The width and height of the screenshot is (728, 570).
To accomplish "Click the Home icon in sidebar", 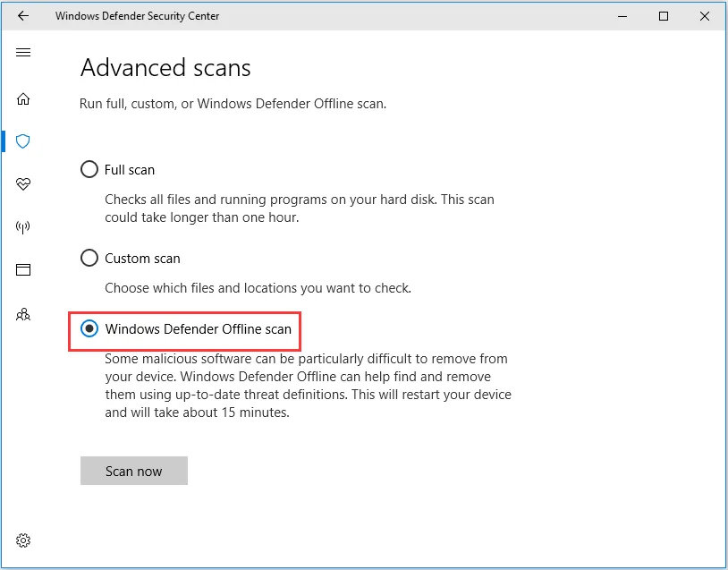I will [x=23, y=99].
